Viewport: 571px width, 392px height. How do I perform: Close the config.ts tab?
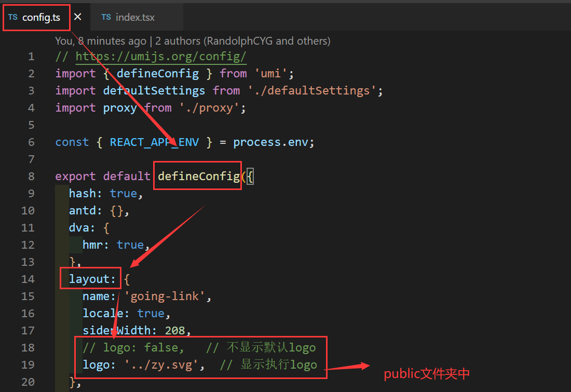[x=78, y=16]
